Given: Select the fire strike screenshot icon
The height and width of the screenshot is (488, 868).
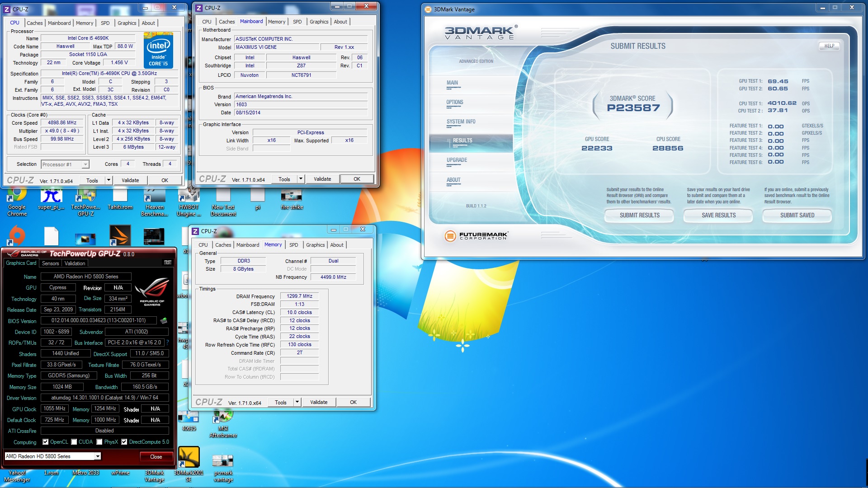Looking at the screenshot, I should (x=292, y=199).
